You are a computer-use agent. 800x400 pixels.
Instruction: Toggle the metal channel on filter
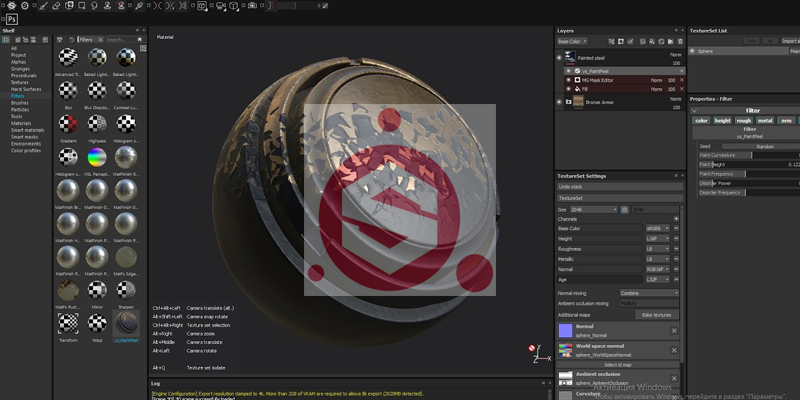pyautogui.click(x=765, y=120)
